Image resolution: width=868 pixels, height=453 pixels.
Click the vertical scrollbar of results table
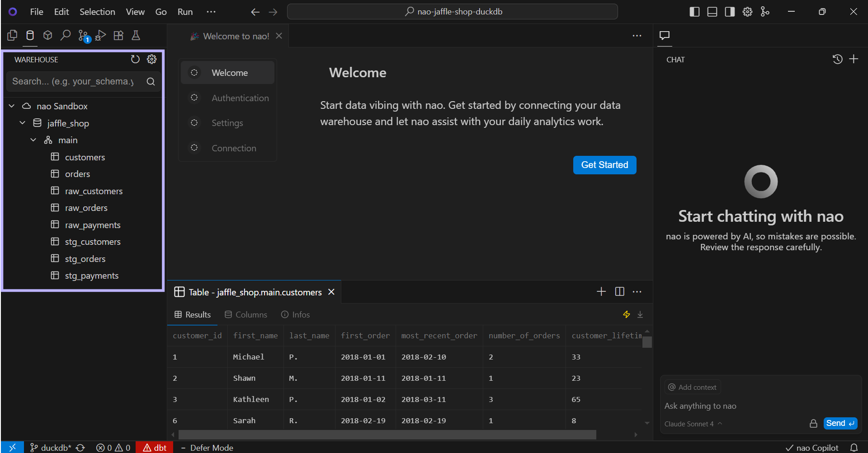tap(647, 342)
